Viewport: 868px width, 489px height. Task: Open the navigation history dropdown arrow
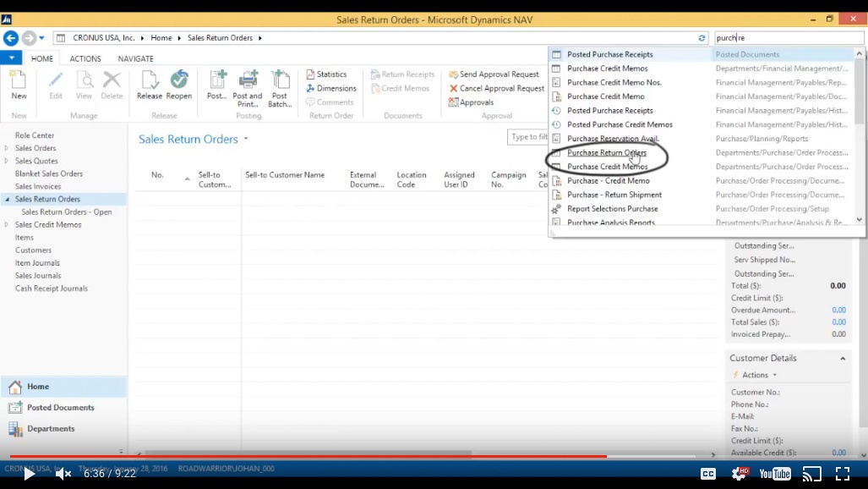click(41, 38)
